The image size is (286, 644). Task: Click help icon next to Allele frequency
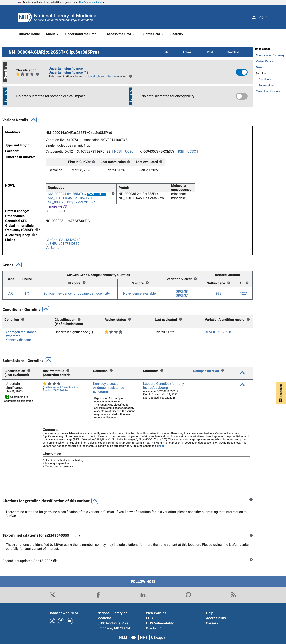(x=34, y=235)
